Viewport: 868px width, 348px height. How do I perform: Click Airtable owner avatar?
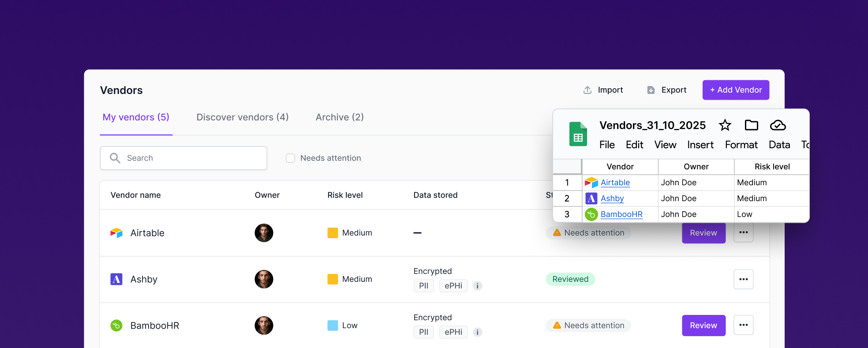pos(264,233)
